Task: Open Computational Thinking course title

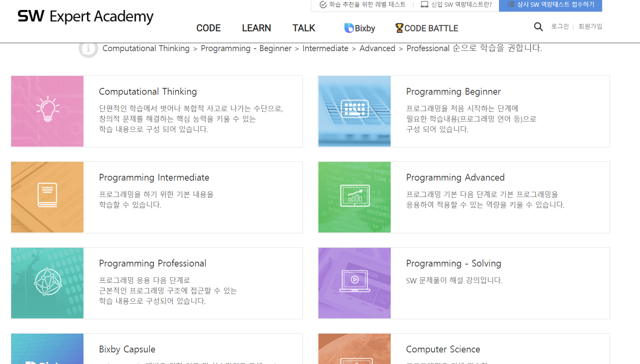Action: click(x=148, y=91)
